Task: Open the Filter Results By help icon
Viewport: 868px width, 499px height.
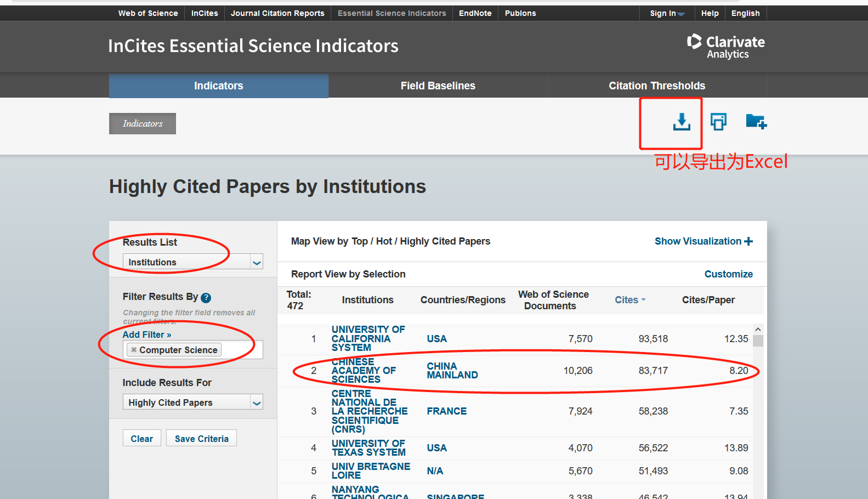Action: click(206, 298)
